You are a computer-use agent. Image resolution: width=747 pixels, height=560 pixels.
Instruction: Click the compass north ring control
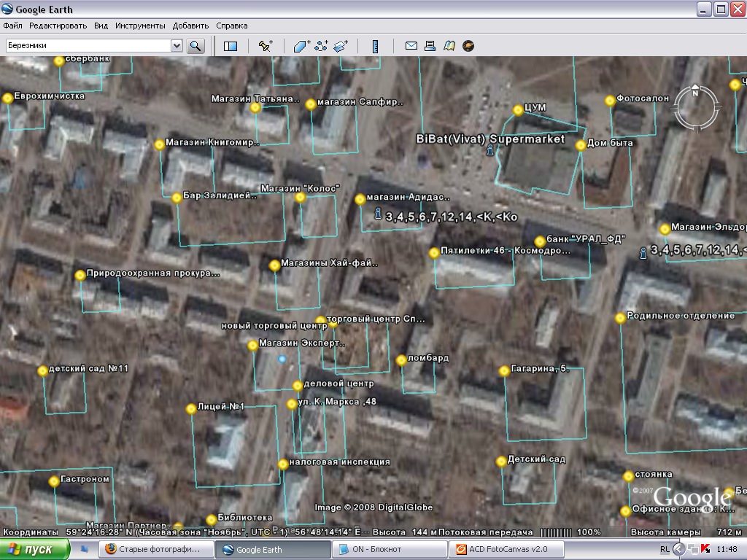click(x=695, y=92)
